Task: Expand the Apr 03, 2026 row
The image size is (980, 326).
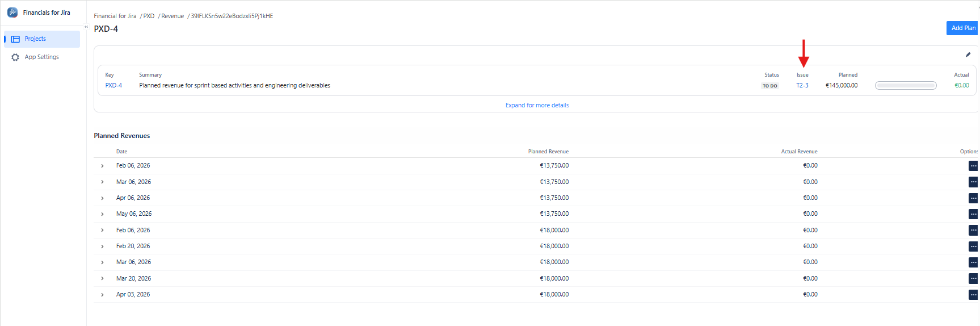Action: point(102,295)
